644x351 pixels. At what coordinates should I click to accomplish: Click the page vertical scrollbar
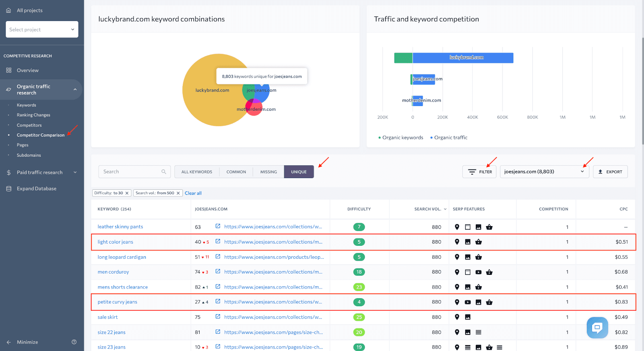pos(642,91)
